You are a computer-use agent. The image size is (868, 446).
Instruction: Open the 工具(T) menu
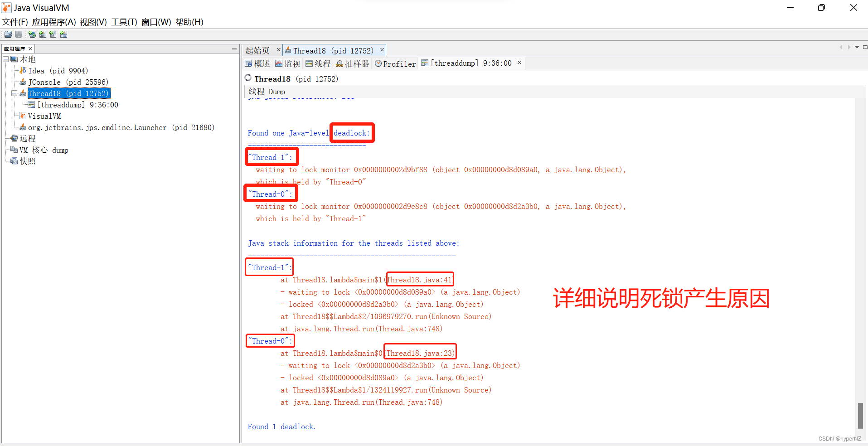tap(124, 22)
